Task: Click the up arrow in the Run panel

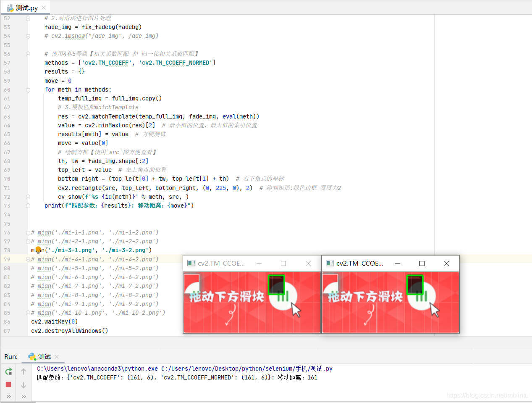Action: (x=24, y=371)
